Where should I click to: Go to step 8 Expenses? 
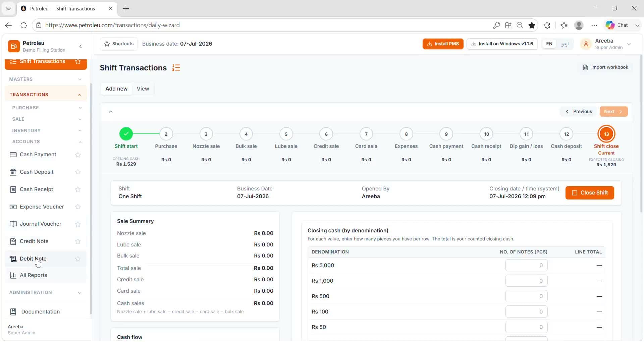(x=406, y=134)
